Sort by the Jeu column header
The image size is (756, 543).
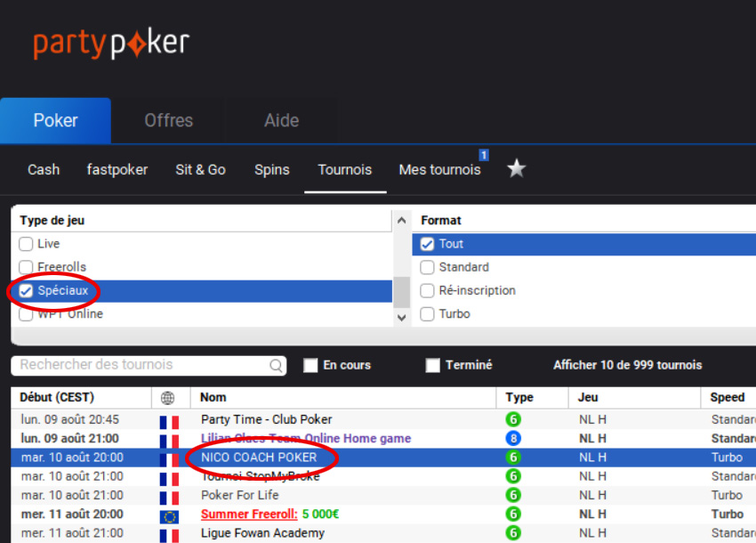click(588, 397)
